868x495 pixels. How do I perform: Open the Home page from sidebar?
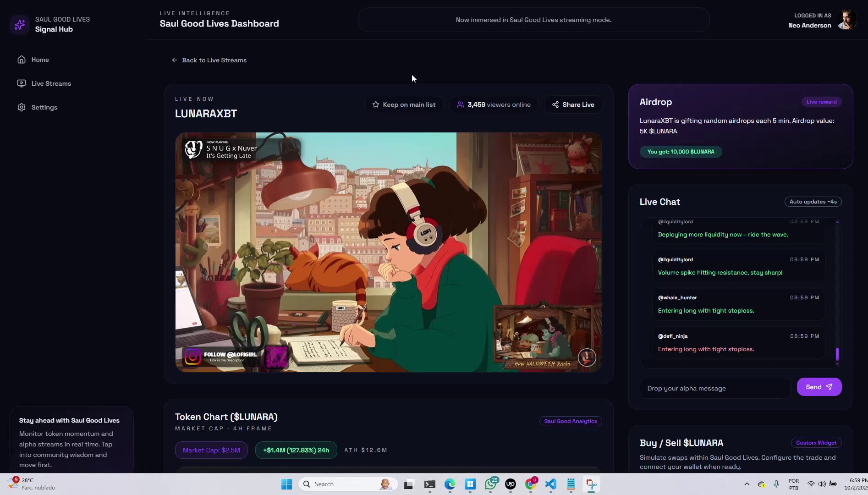coord(72,60)
